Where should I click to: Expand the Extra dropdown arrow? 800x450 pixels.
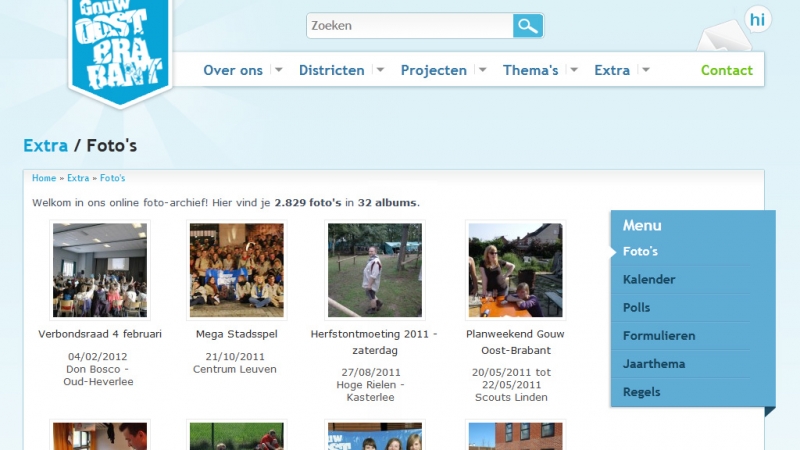(646, 70)
